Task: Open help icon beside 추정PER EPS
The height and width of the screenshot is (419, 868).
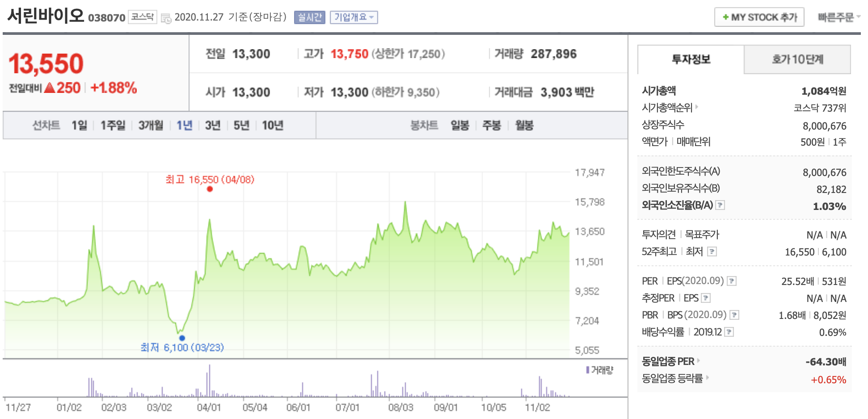Action: [706, 298]
